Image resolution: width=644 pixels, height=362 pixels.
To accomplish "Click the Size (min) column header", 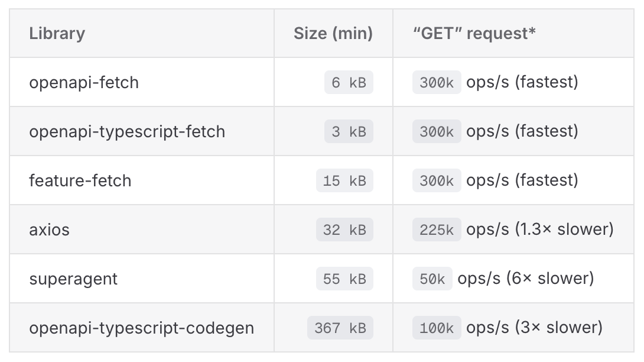I will (x=333, y=34).
